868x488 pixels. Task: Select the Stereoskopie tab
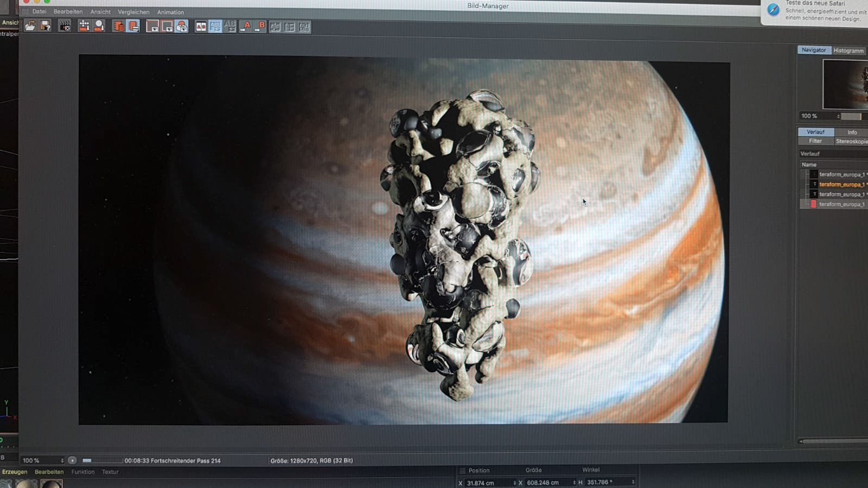click(x=851, y=142)
